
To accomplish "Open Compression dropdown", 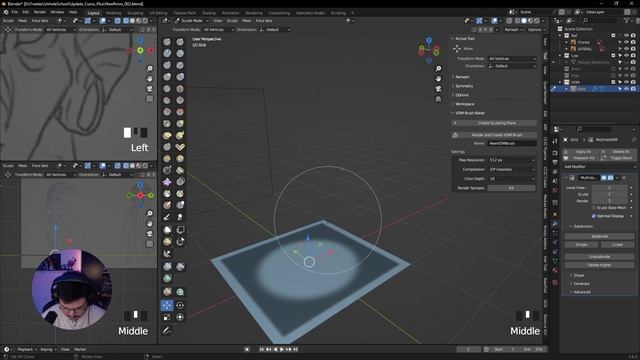I will click(x=512, y=169).
